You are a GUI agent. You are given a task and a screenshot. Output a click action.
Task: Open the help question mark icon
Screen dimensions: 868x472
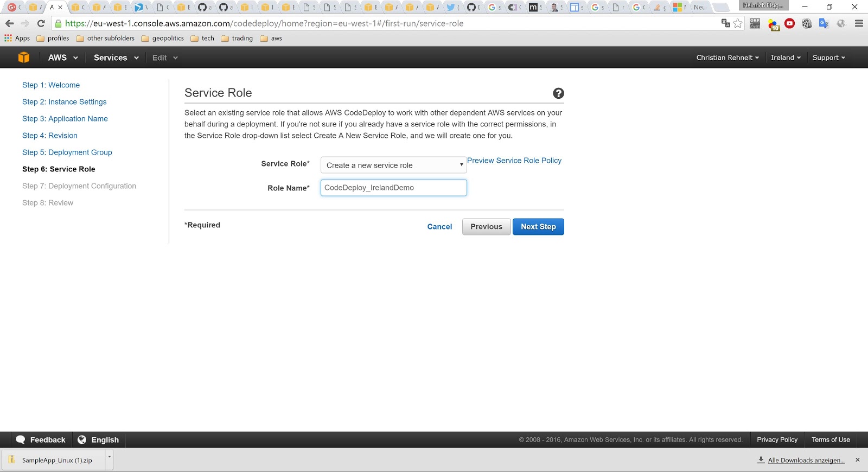point(558,93)
